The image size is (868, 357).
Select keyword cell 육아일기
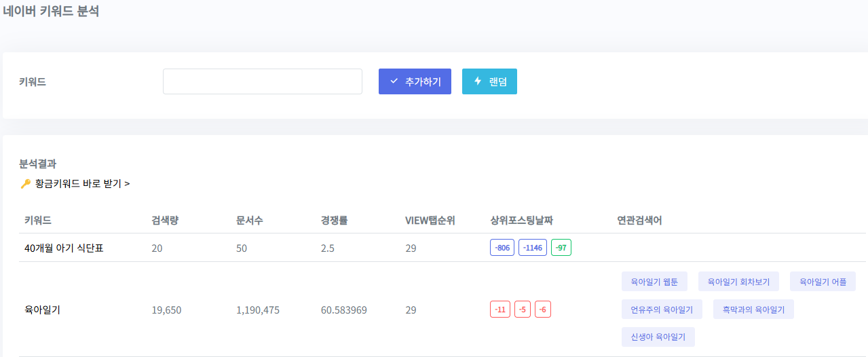(43, 310)
